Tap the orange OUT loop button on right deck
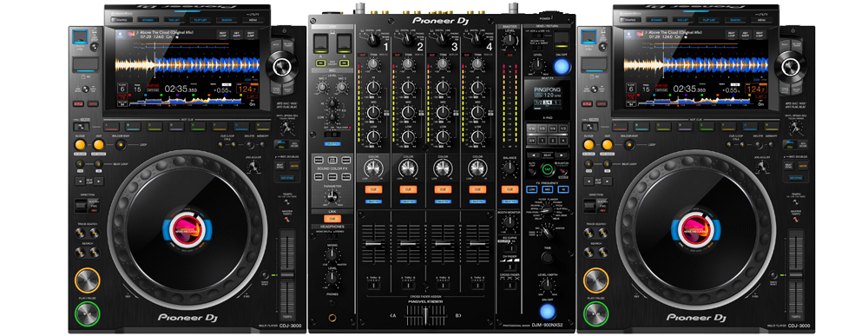The width and height of the screenshot is (868, 336). (x=608, y=145)
